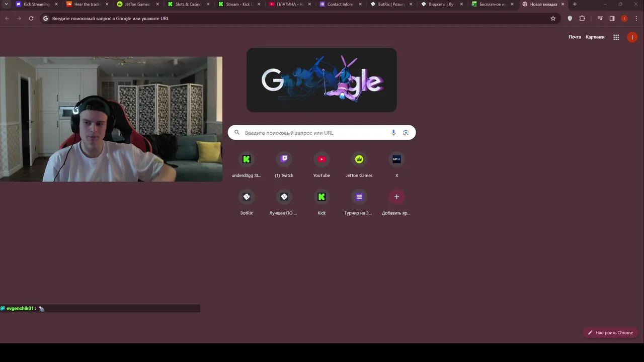
Task: Open the JetTon Games shortcut
Action: (x=359, y=165)
